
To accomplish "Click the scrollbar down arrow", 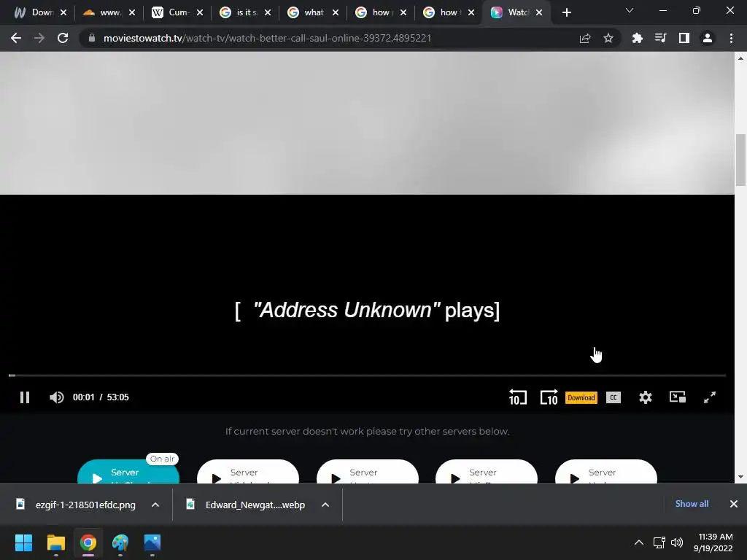I will click(740, 477).
